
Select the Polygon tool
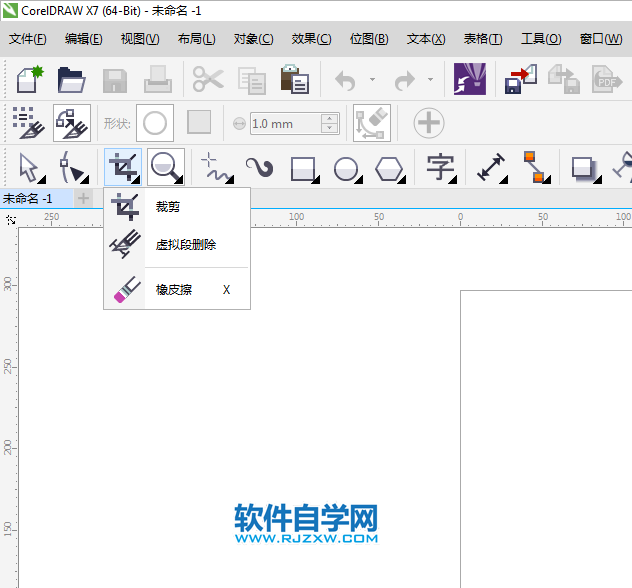(x=391, y=169)
